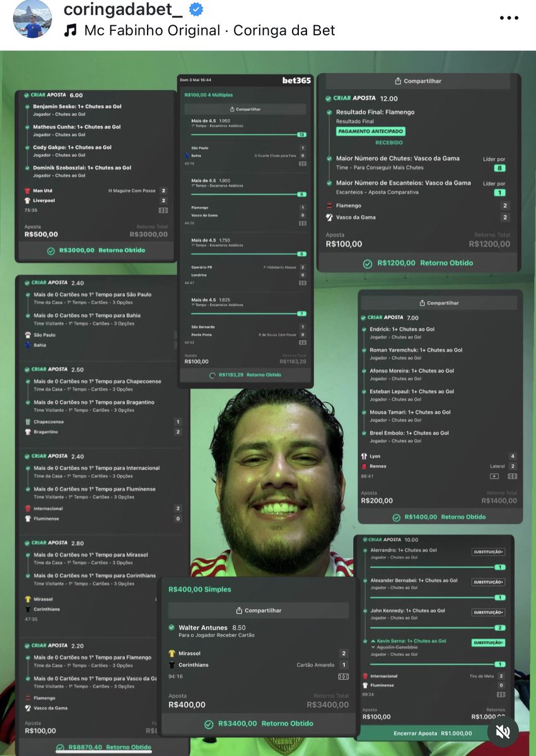
Task: Tap the green check next to Matheus Cunha selection
Action: (27, 127)
